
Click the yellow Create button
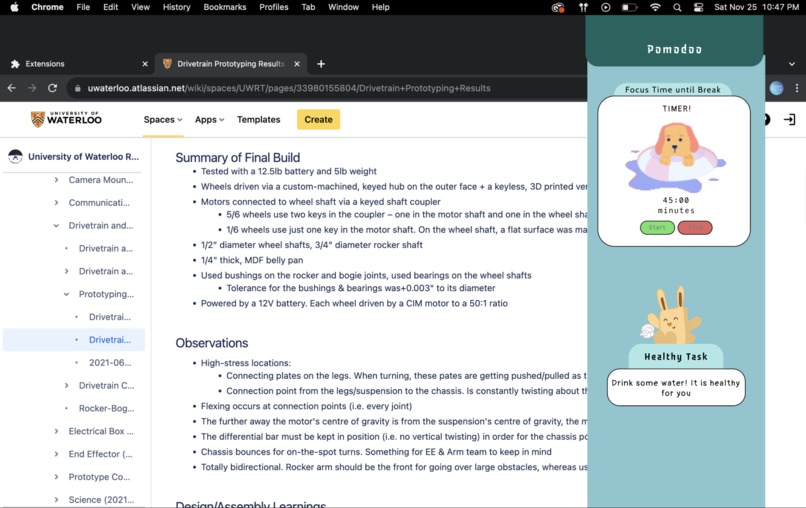pyautogui.click(x=318, y=119)
